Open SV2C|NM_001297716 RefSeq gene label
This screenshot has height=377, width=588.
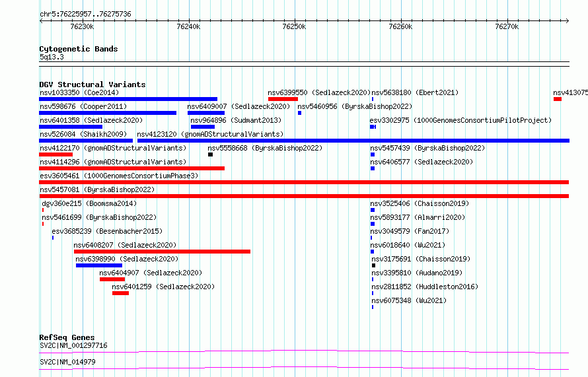tap(73, 345)
